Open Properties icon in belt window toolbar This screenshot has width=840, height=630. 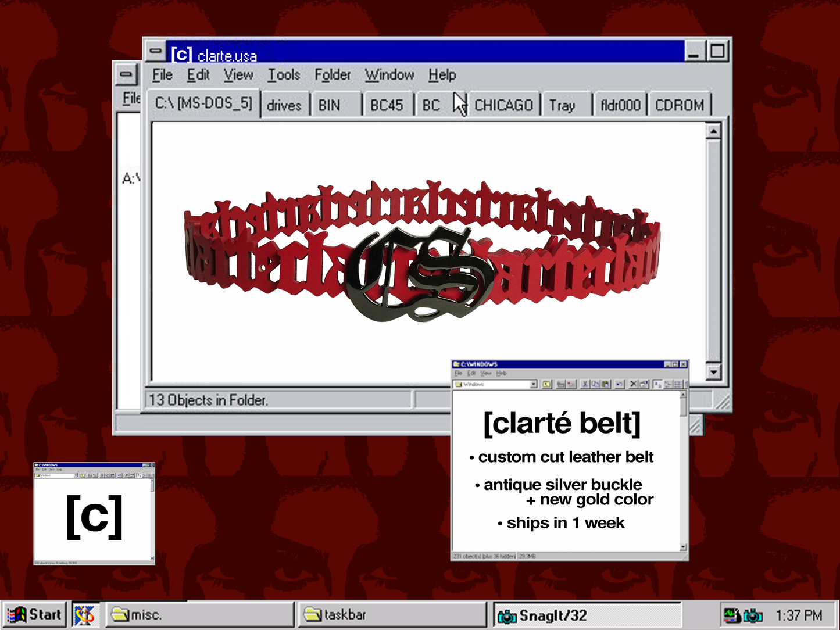pos(644,384)
